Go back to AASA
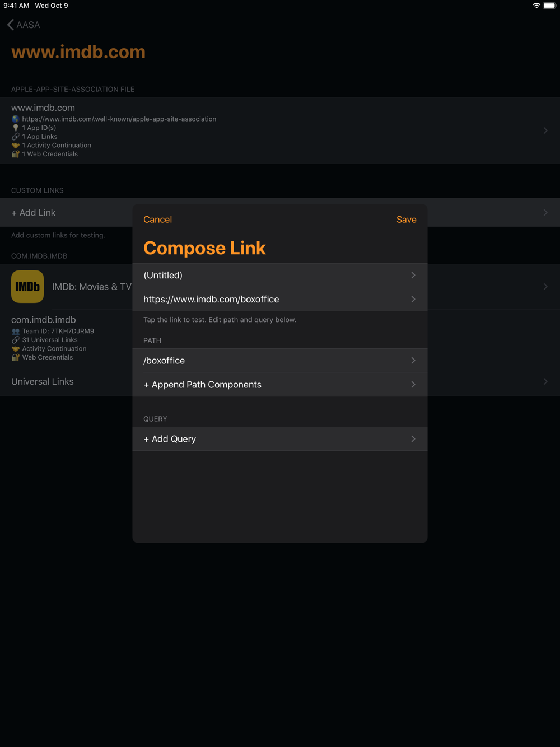 tap(24, 25)
